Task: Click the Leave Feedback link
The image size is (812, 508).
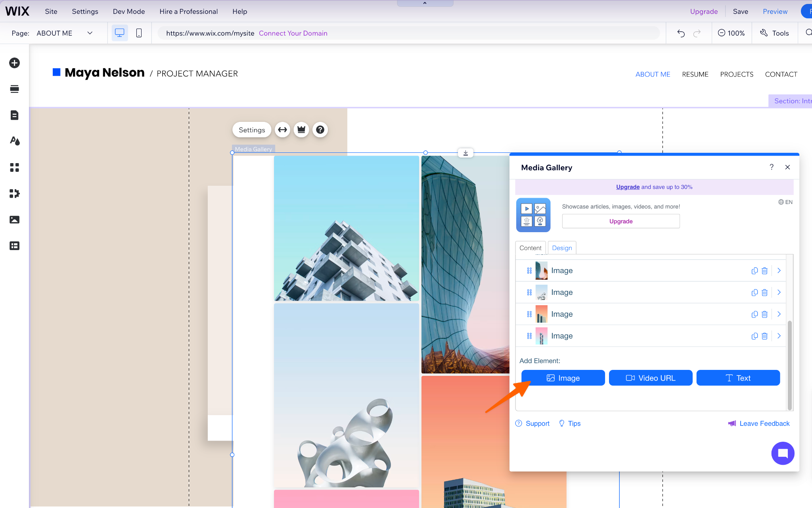Action: point(759,423)
